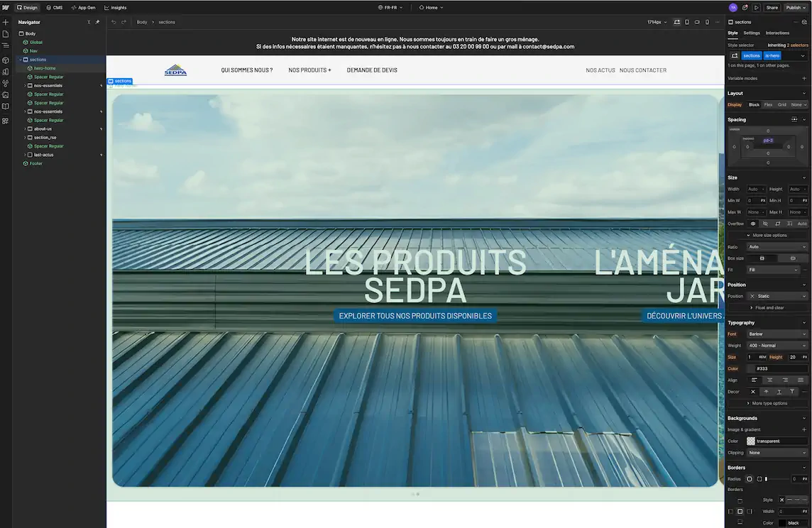Open spacing layout options icon next to Spacing
Viewport: 812px width, 528px height.
(x=794, y=119)
